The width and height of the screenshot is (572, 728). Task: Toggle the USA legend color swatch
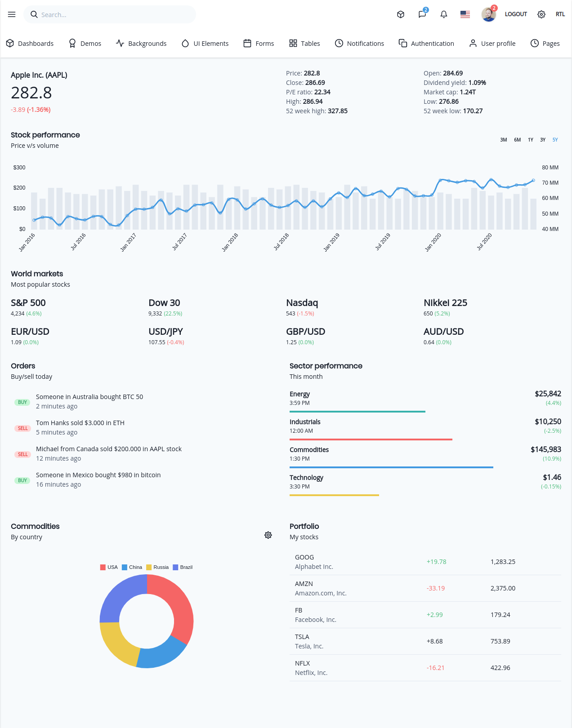(103, 567)
